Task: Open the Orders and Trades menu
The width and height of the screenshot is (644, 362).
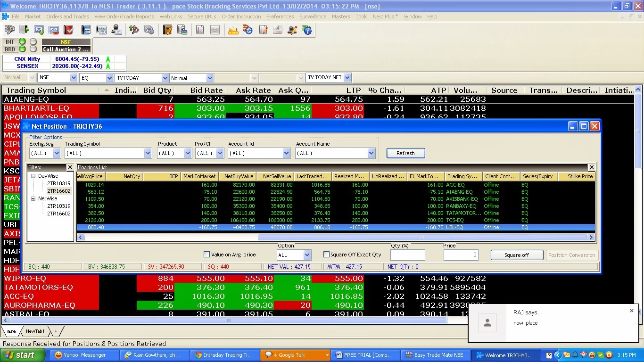Action: [67, 16]
